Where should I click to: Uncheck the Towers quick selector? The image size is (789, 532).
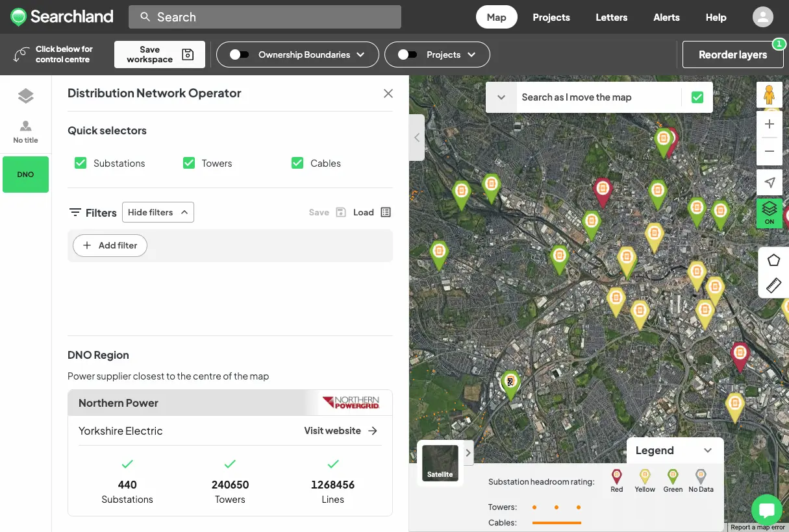pyautogui.click(x=188, y=163)
